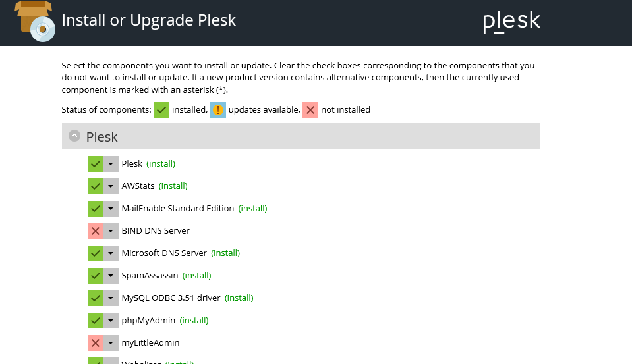Screen dimensions: 632x364
Task: Click yellow updates available legend icon
Action: 218,110
